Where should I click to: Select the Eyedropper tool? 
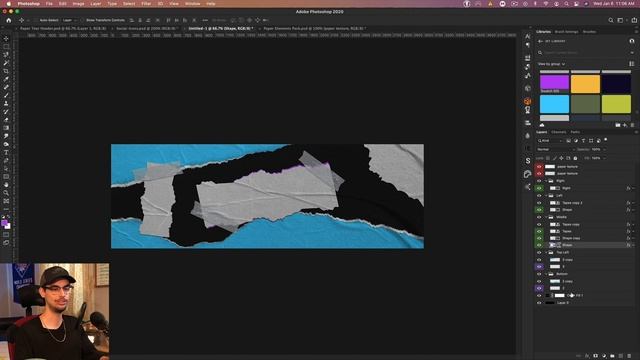click(6, 79)
